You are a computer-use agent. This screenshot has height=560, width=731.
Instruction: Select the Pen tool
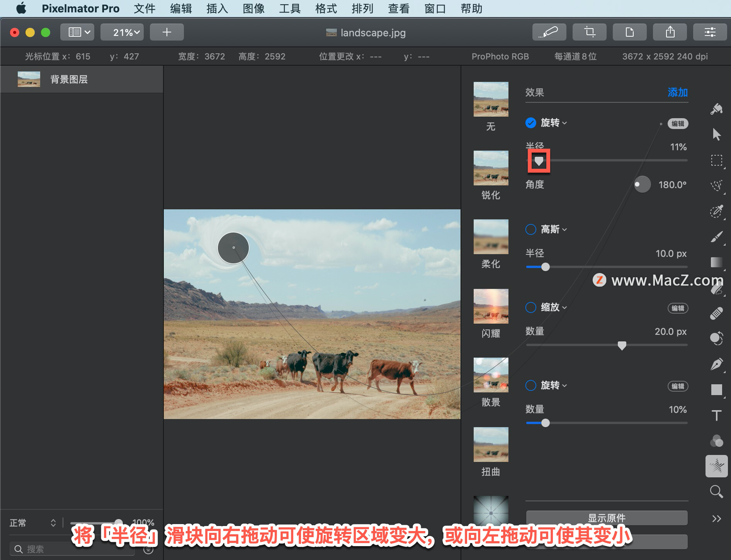pyautogui.click(x=716, y=364)
